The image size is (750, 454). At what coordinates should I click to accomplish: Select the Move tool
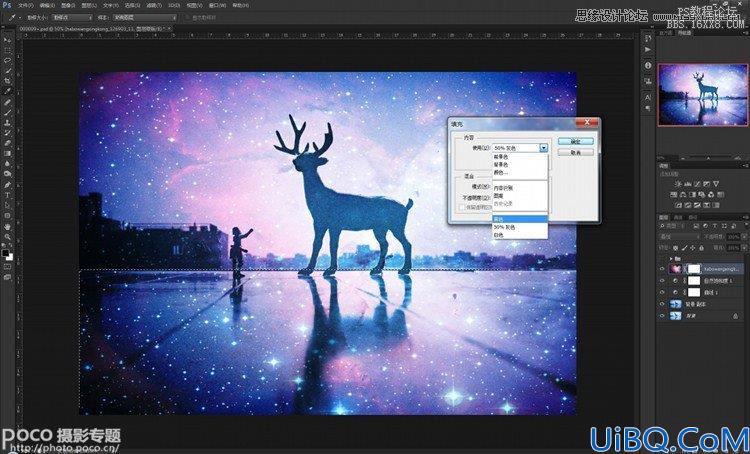point(8,40)
